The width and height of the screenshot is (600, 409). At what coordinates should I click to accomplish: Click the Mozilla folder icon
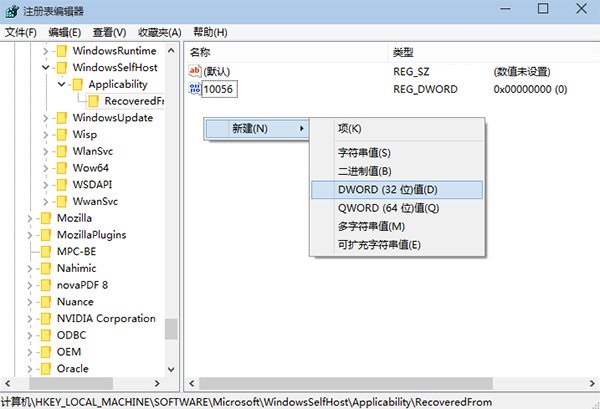pyautogui.click(x=46, y=218)
